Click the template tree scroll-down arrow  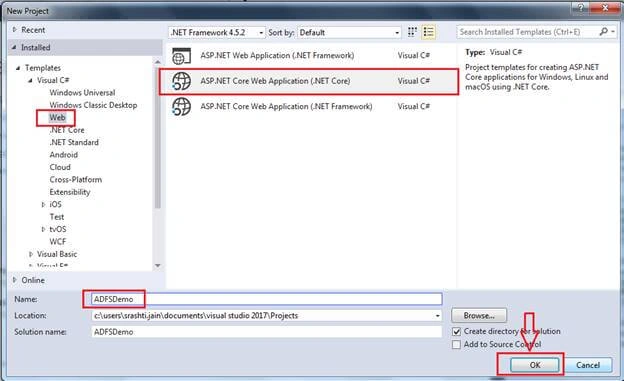158,266
